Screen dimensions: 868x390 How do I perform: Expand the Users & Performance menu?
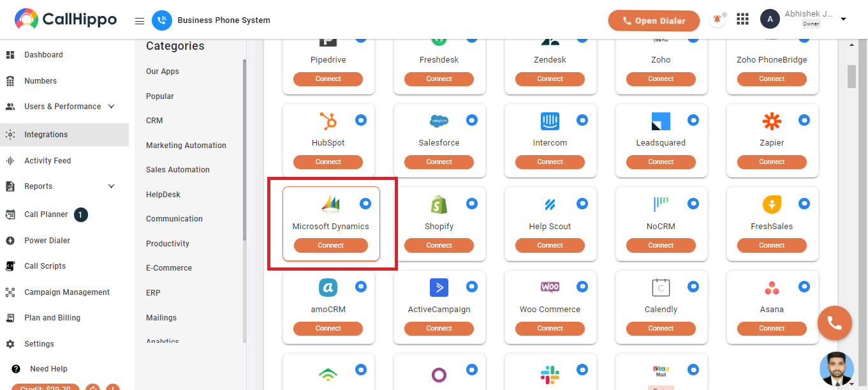[x=111, y=107]
